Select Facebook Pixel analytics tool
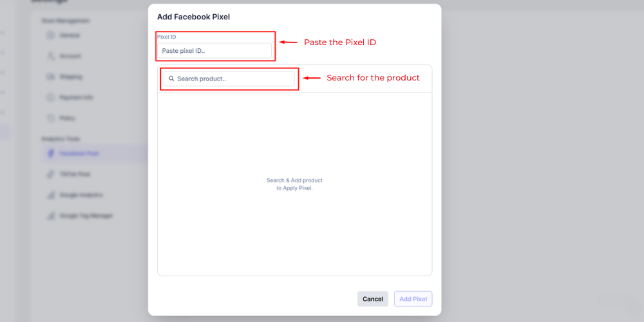Viewport: 644px width, 322px height. [79, 153]
